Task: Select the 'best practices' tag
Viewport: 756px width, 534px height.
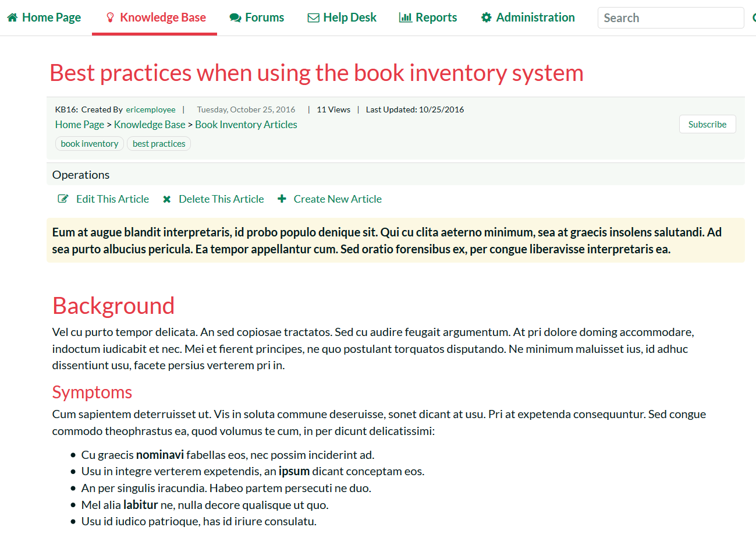Action: (159, 144)
